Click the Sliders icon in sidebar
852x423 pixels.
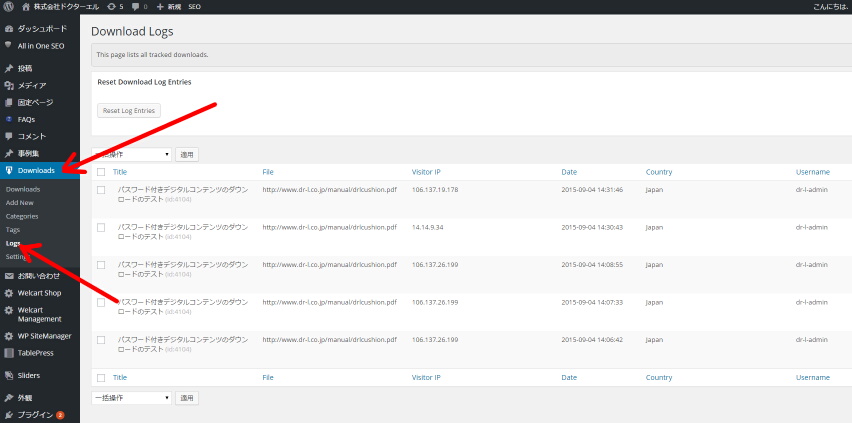(9, 375)
